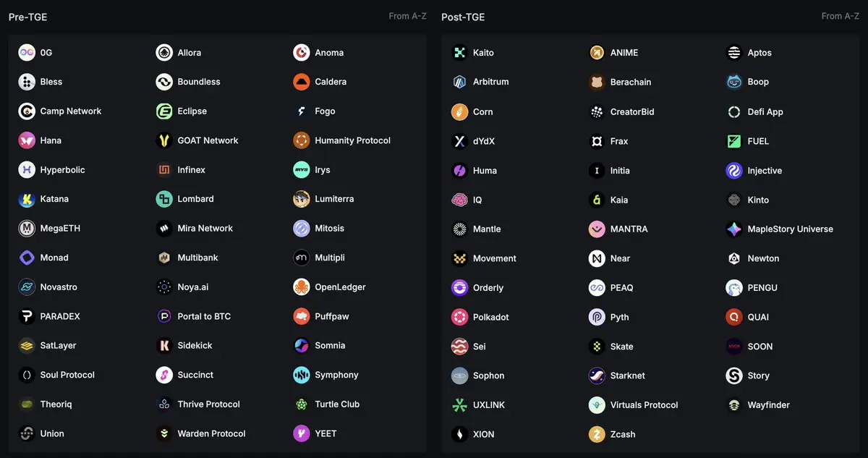Click the SatLayer project name

pyautogui.click(x=58, y=345)
